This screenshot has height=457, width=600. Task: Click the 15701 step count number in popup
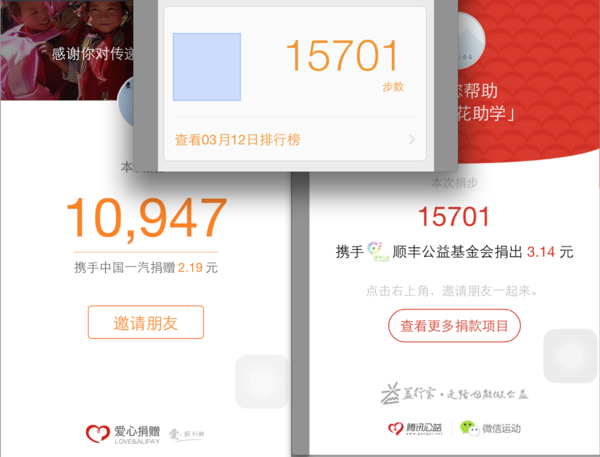342,56
